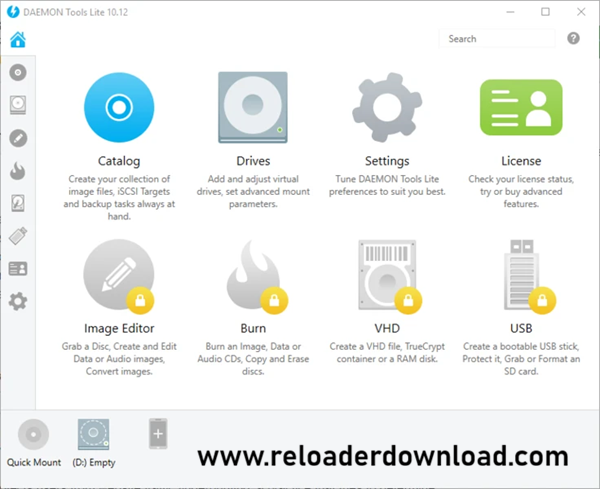Click the locked VHD tile icon

pos(388,275)
